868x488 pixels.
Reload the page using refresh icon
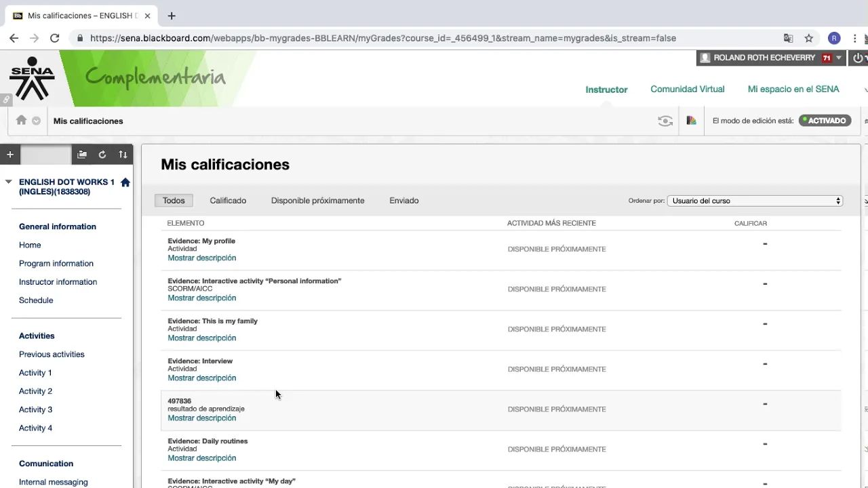click(55, 39)
